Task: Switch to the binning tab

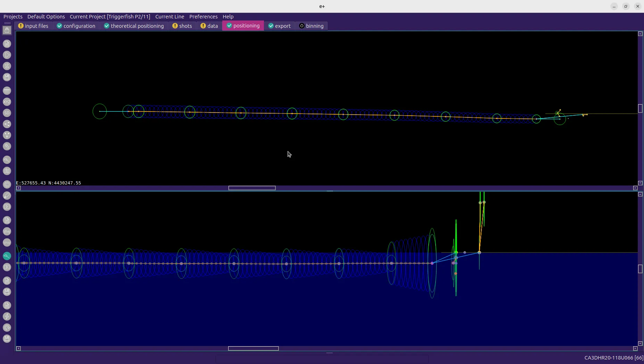Action: point(311,26)
